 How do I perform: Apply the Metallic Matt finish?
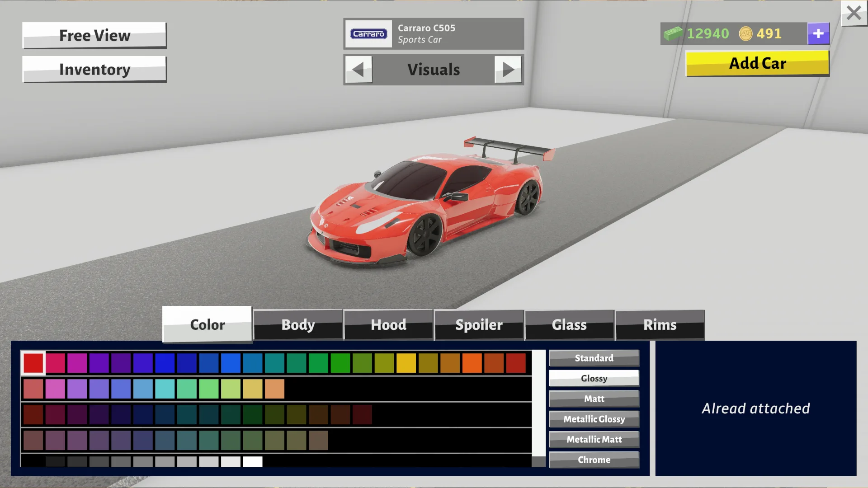click(594, 439)
